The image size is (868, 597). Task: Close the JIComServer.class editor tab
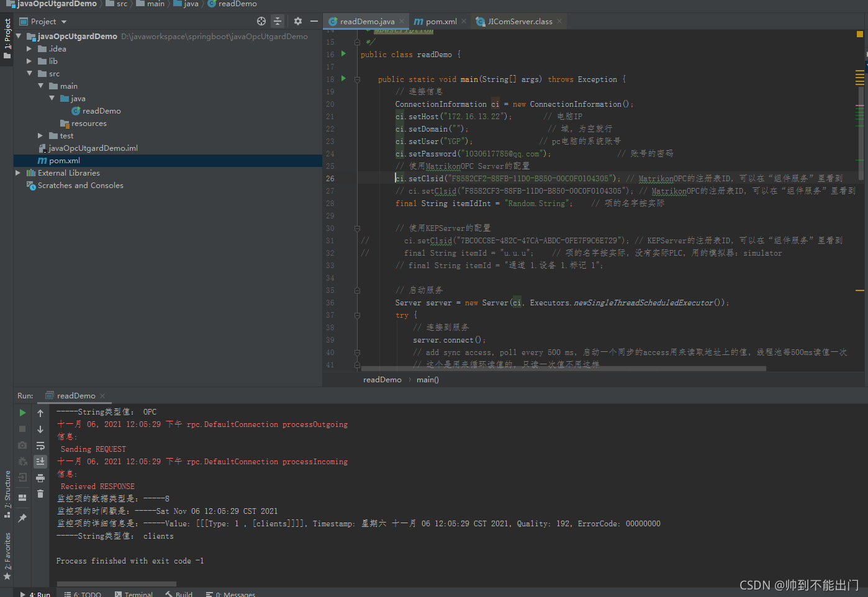pyautogui.click(x=559, y=21)
